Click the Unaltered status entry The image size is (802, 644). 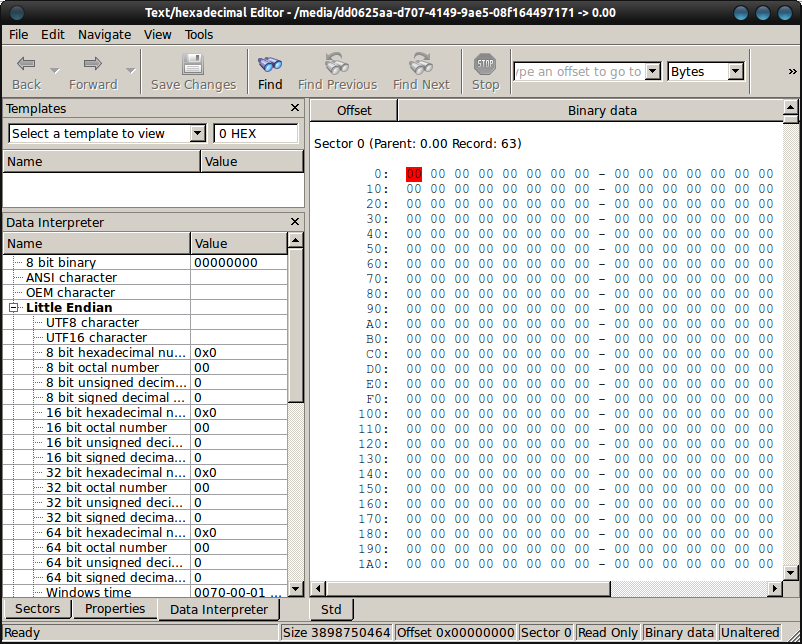(x=750, y=633)
